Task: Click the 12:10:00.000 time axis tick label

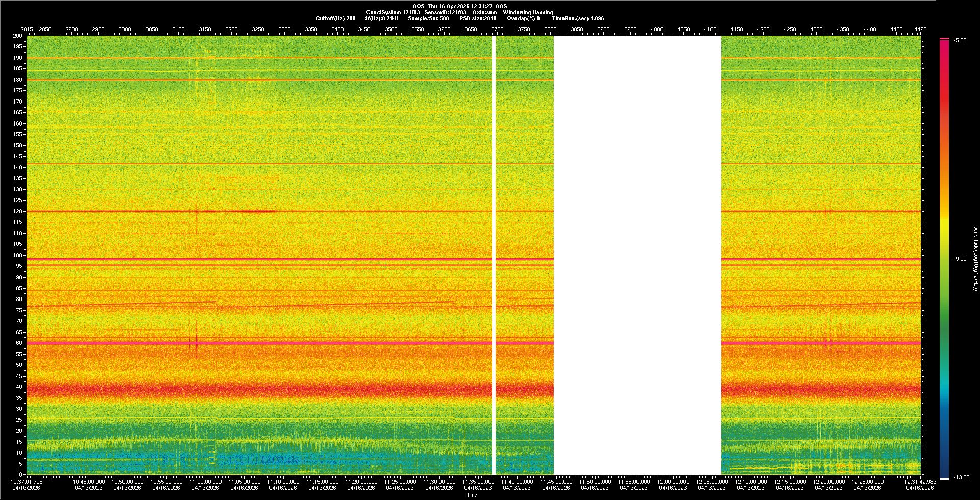Action: coord(750,482)
